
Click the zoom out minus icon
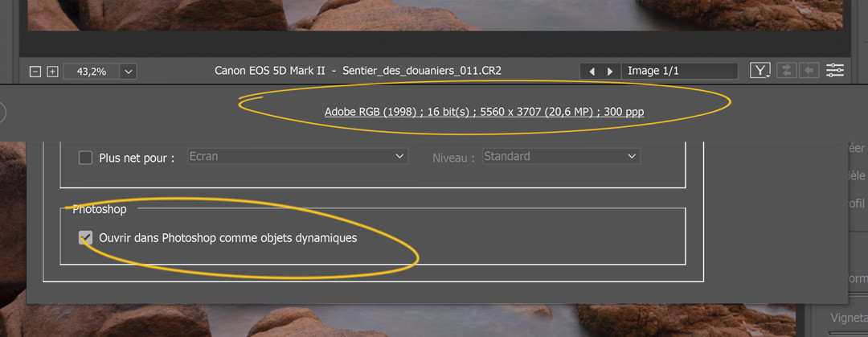[x=35, y=72]
